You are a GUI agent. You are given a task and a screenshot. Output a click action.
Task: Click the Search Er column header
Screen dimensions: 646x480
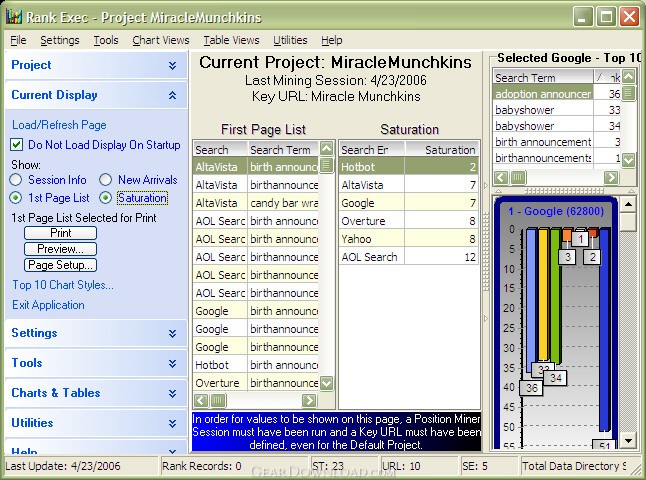tap(372, 150)
